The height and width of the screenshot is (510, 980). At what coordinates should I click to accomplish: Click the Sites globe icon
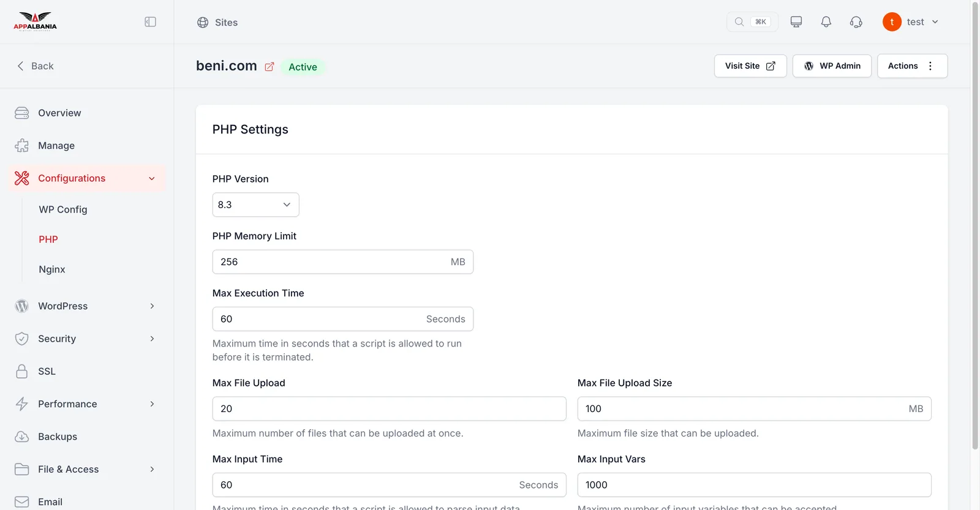pyautogui.click(x=203, y=23)
